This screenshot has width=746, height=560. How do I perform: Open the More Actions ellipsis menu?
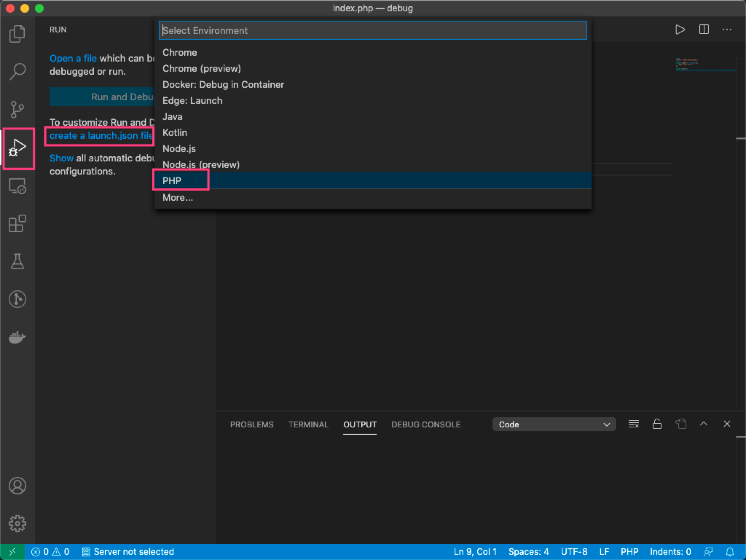tap(727, 30)
